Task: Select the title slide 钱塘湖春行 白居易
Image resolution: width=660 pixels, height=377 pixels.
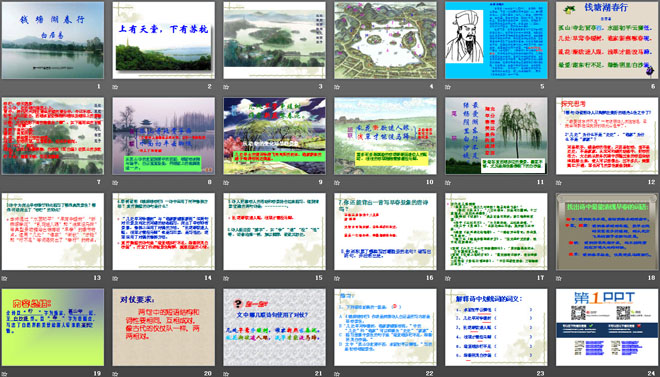Action: pyautogui.click(x=53, y=40)
